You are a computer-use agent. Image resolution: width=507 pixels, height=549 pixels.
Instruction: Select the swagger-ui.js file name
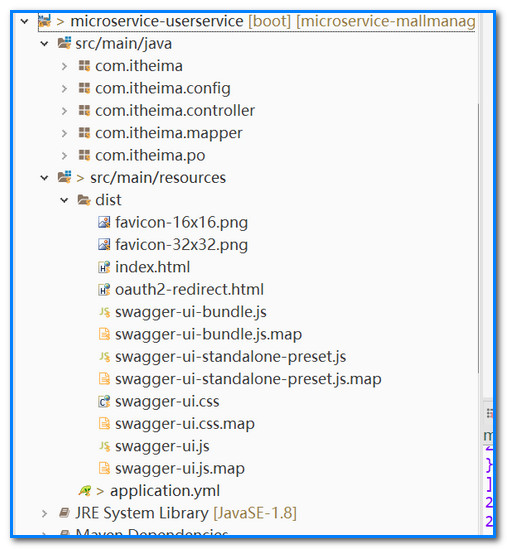(x=162, y=447)
